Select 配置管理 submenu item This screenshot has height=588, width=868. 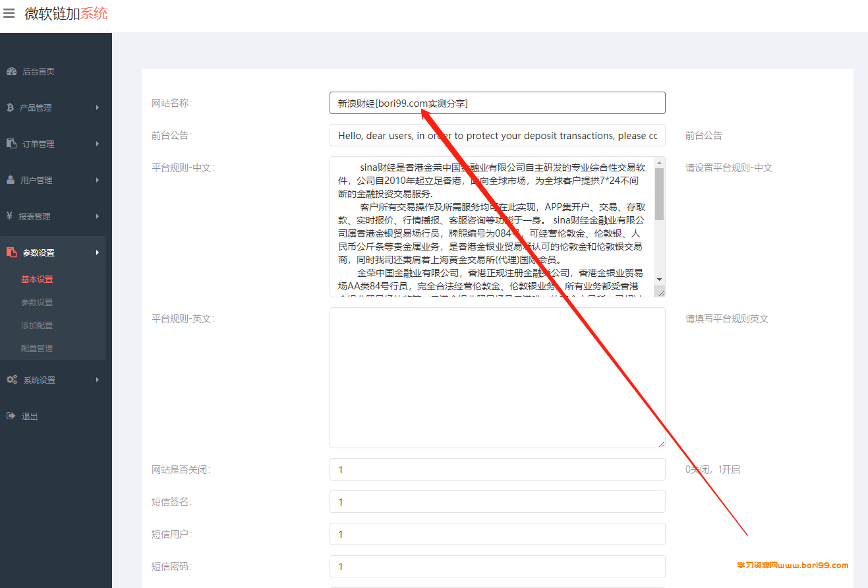point(37,349)
